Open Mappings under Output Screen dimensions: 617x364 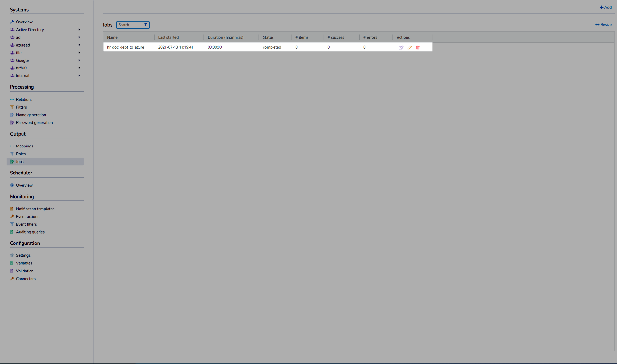click(x=24, y=146)
